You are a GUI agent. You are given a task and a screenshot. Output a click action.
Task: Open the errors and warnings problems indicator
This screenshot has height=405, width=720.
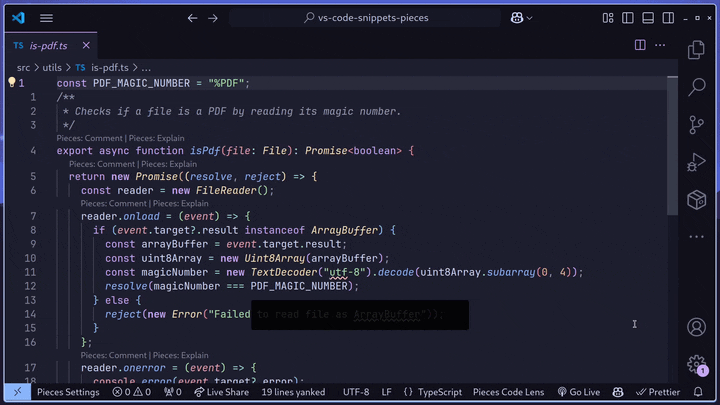pyautogui.click(x=132, y=392)
